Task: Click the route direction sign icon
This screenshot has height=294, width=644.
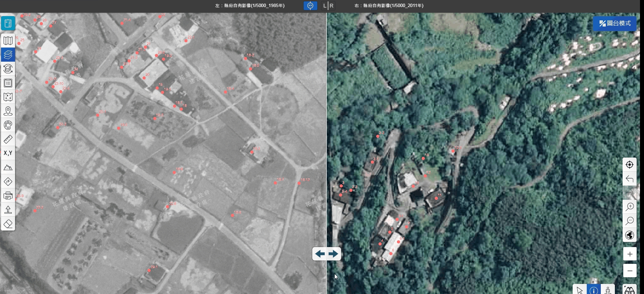Action: [8, 181]
